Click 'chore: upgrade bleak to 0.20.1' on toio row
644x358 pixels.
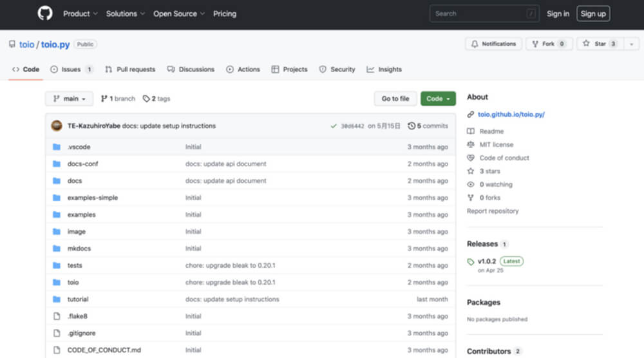pyautogui.click(x=230, y=283)
